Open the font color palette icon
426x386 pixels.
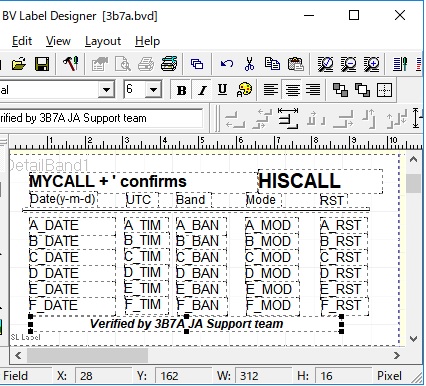[244, 90]
